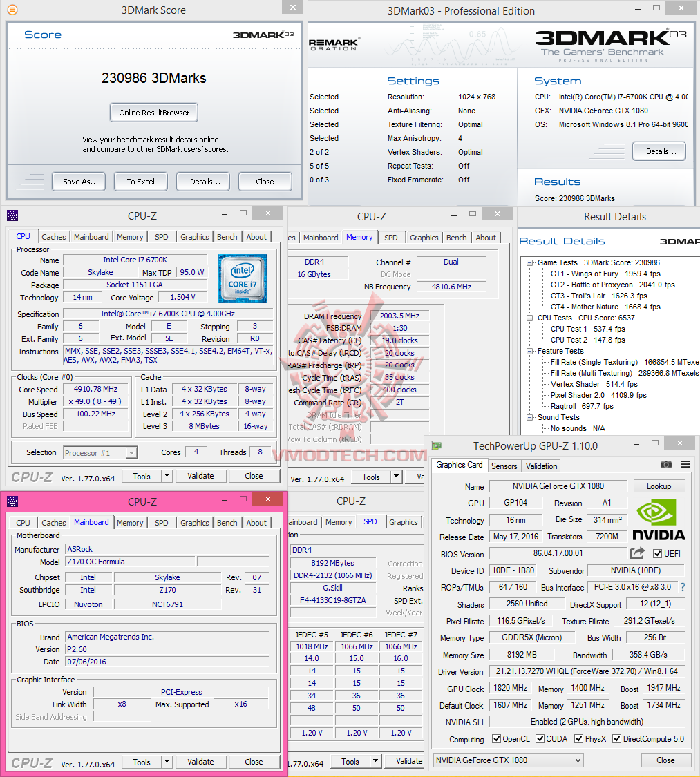Click Details... in the 3DMark Score window
Image resolution: width=700 pixels, height=777 pixels.
click(x=203, y=182)
